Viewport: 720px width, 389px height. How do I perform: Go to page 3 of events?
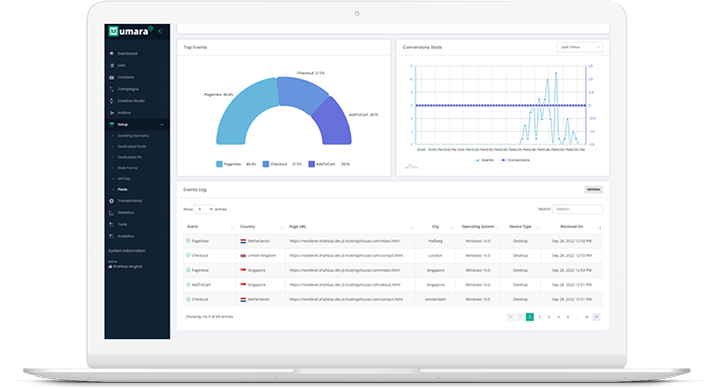[x=549, y=317]
